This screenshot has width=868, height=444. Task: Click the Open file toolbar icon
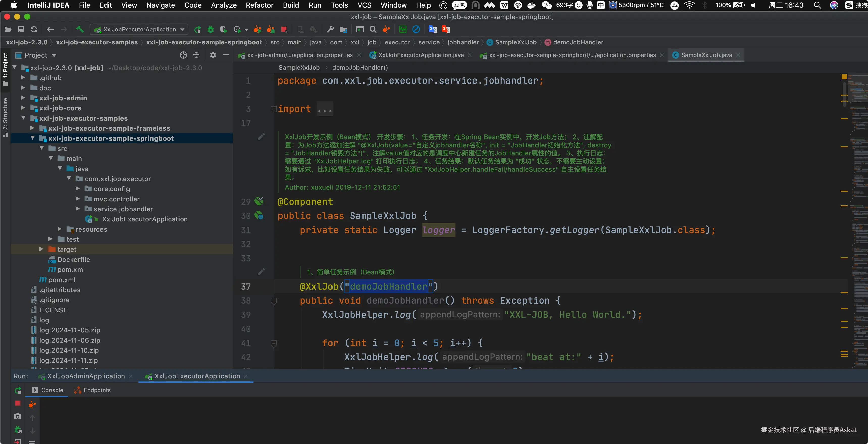[x=8, y=30]
